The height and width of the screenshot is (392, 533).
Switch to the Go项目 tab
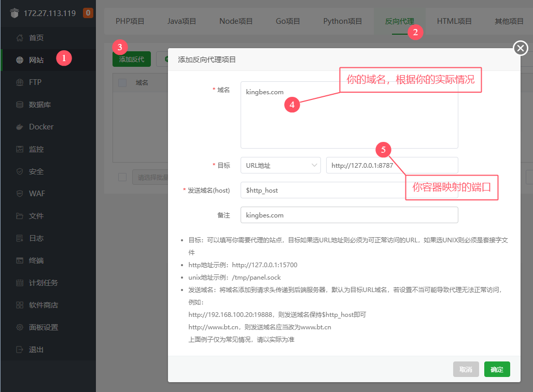point(288,21)
